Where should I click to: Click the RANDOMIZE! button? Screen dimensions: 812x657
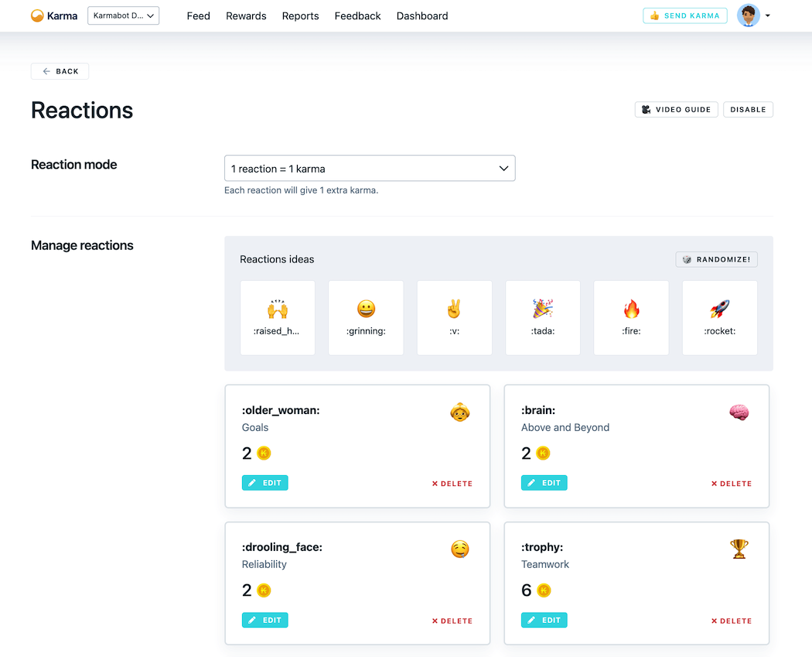coord(716,259)
